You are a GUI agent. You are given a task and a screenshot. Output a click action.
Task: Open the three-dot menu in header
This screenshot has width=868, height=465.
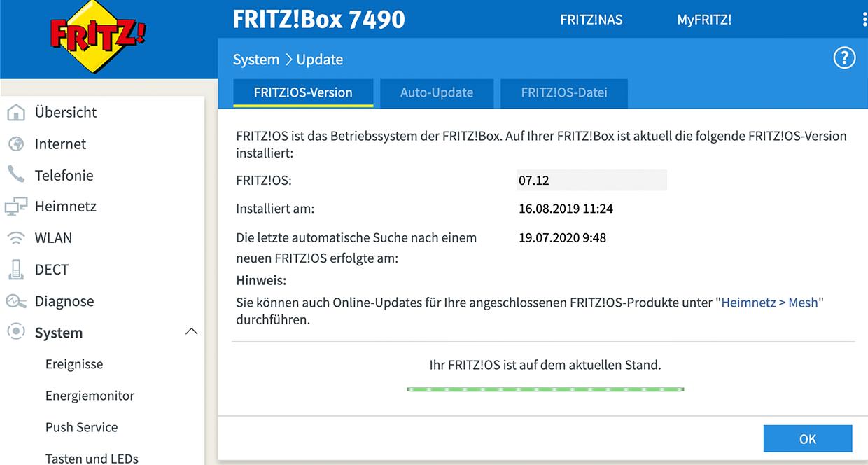point(865,20)
